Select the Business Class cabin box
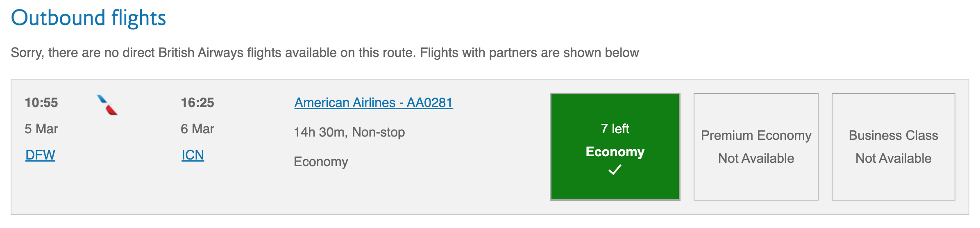Image resolution: width=980 pixels, height=228 pixels. click(893, 147)
